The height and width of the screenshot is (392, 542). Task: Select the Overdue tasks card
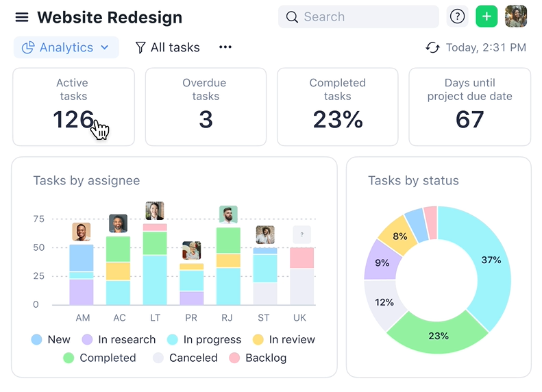tap(205, 106)
